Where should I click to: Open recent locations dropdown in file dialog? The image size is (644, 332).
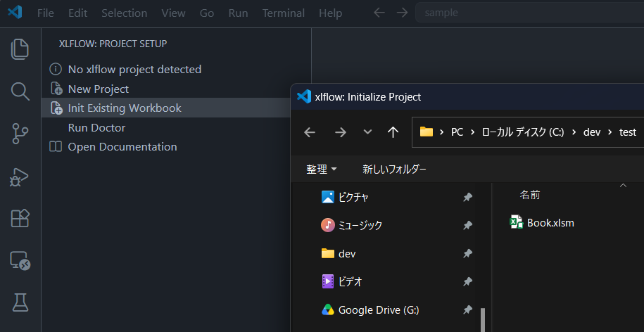[367, 132]
